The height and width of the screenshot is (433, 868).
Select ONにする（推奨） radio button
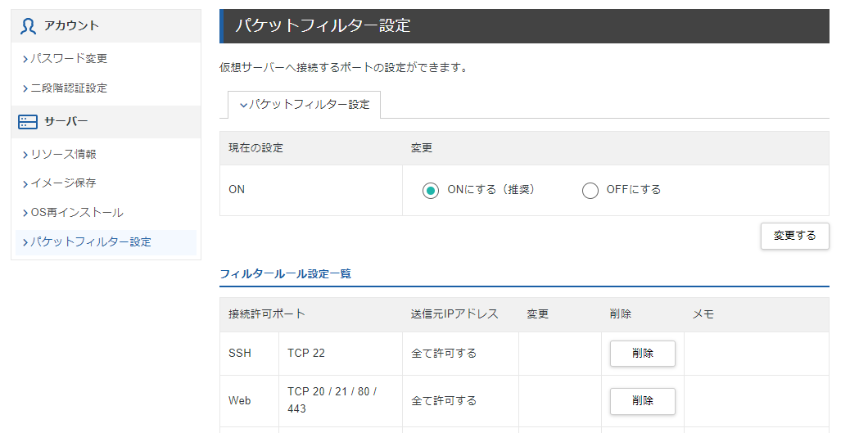tap(430, 191)
